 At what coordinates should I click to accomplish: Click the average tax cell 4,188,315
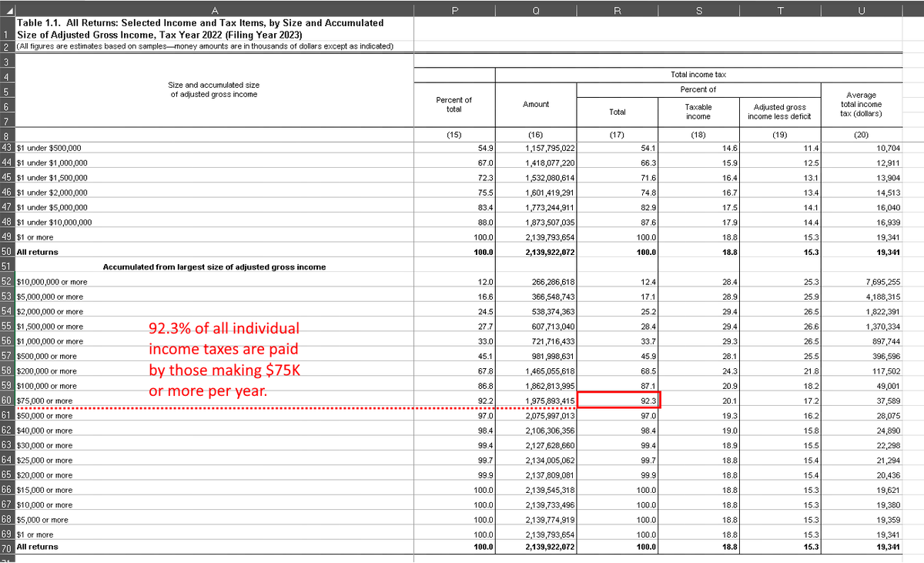coord(862,297)
